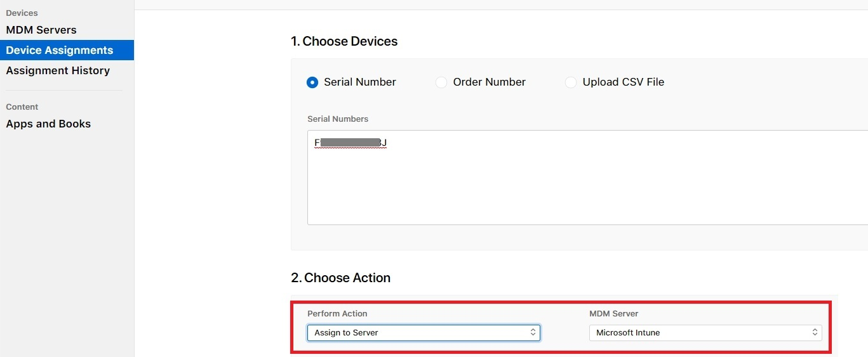Go to Assignment History
The width and height of the screenshot is (868, 357).
click(x=58, y=70)
